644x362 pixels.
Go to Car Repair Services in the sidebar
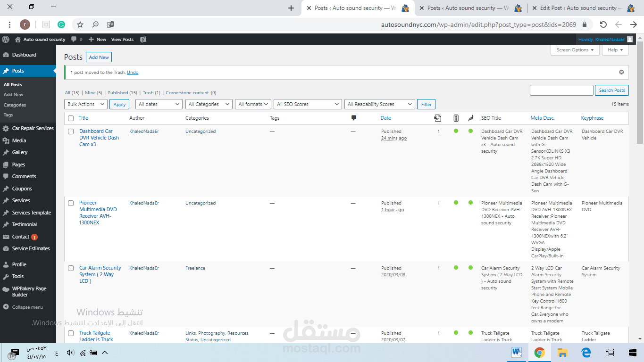28,128
